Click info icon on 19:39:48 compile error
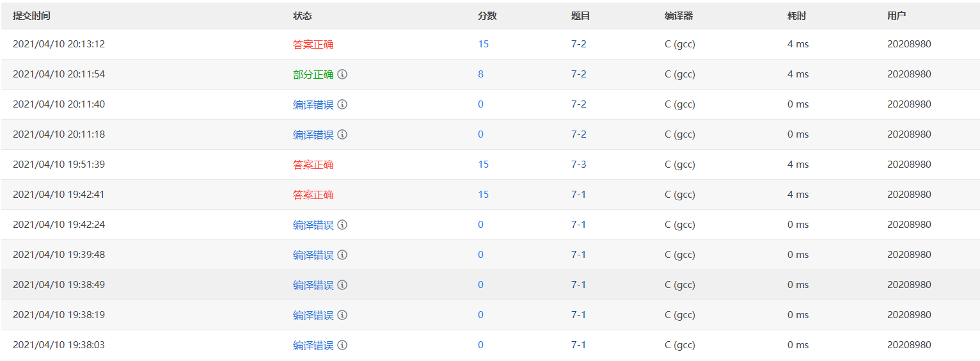The image size is (980, 361). 342,255
